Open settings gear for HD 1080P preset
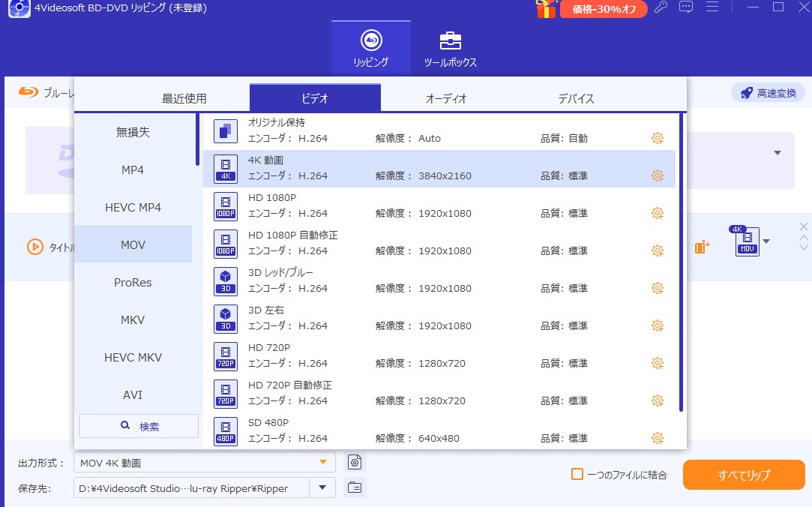Screen dimensions: 812x507 click(x=657, y=213)
